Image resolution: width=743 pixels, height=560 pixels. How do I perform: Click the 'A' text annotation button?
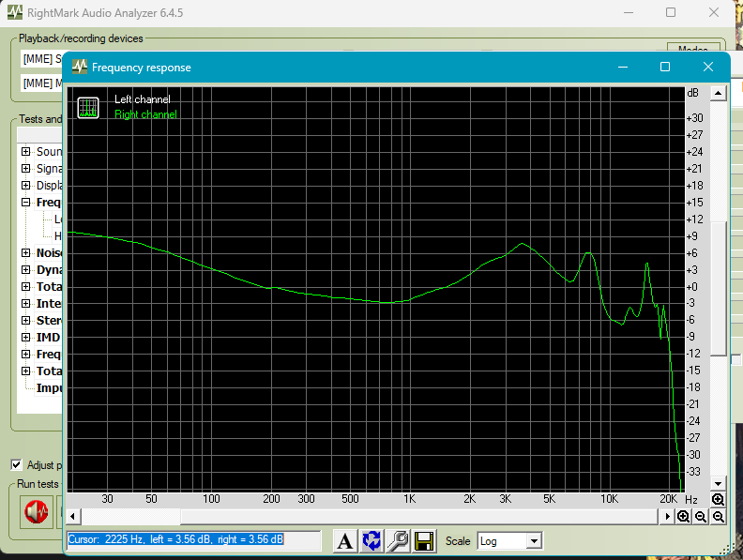click(345, 540)
